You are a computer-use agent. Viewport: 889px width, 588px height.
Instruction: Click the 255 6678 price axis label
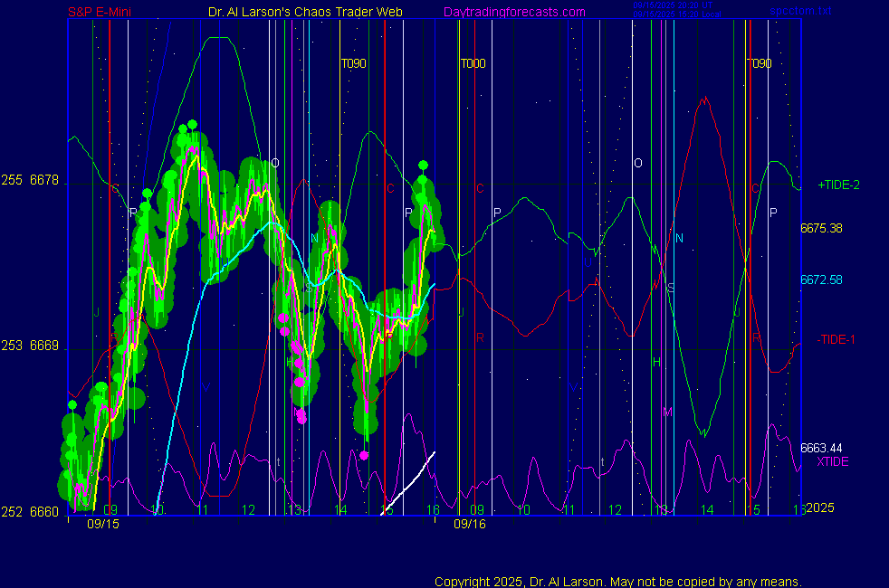[x=31, y=181]
